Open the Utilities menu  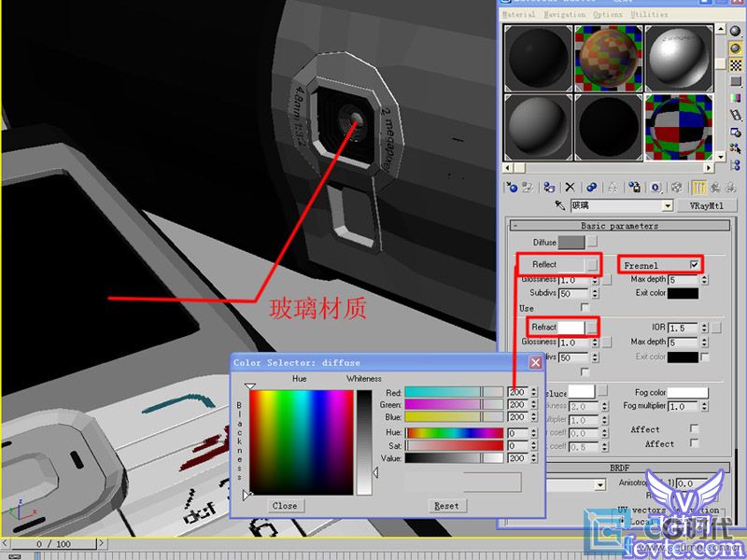pos(649,15)
